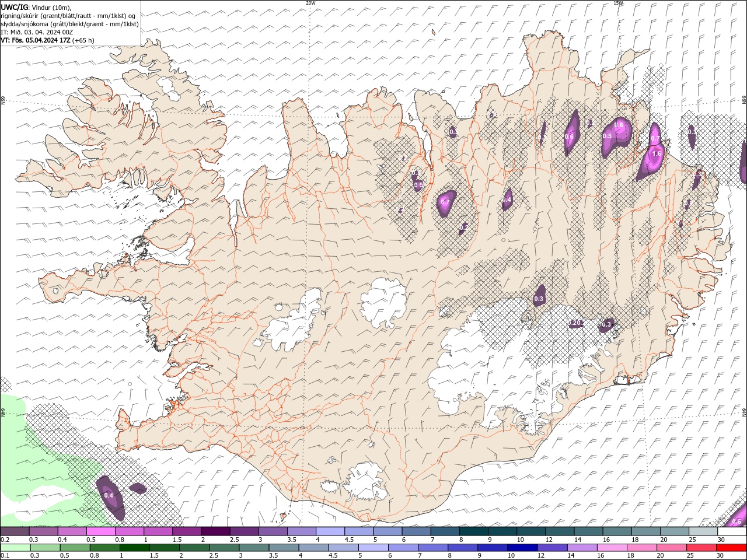Click the bright magenta snow legend swatch
This screenshot has height=560, width=747.
point(101,531)
